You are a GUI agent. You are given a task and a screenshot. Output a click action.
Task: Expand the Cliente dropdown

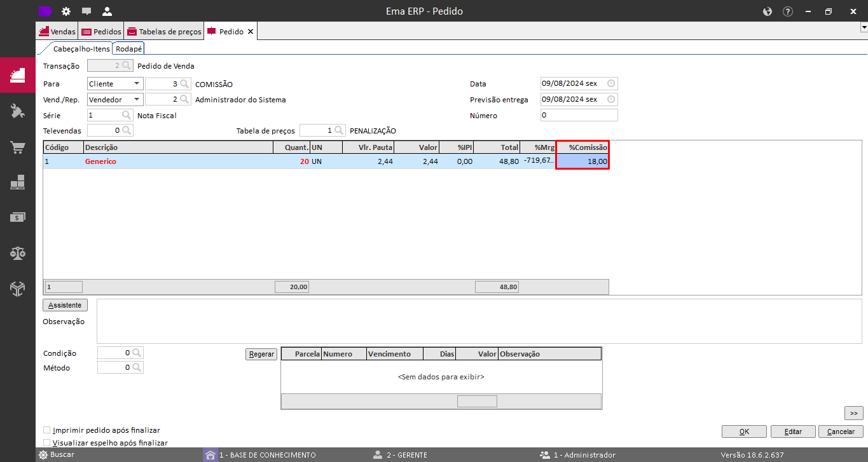[x=137, y=83]
